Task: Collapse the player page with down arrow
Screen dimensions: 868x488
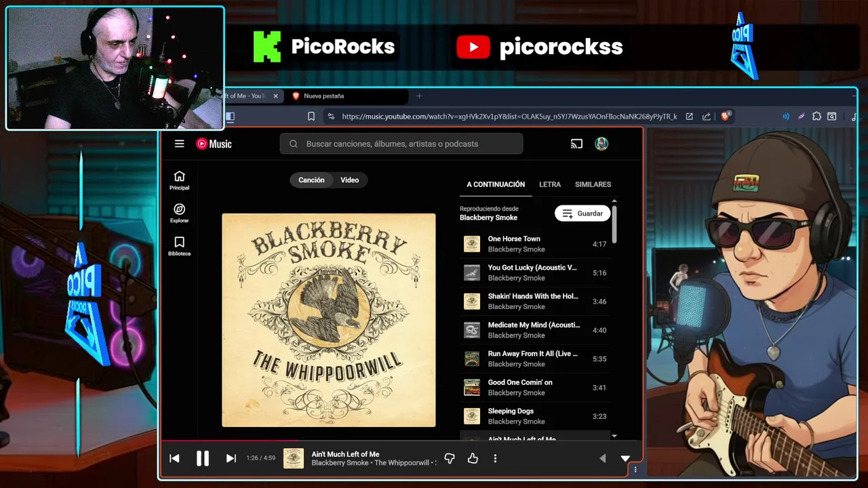Action: coord(625,459)
